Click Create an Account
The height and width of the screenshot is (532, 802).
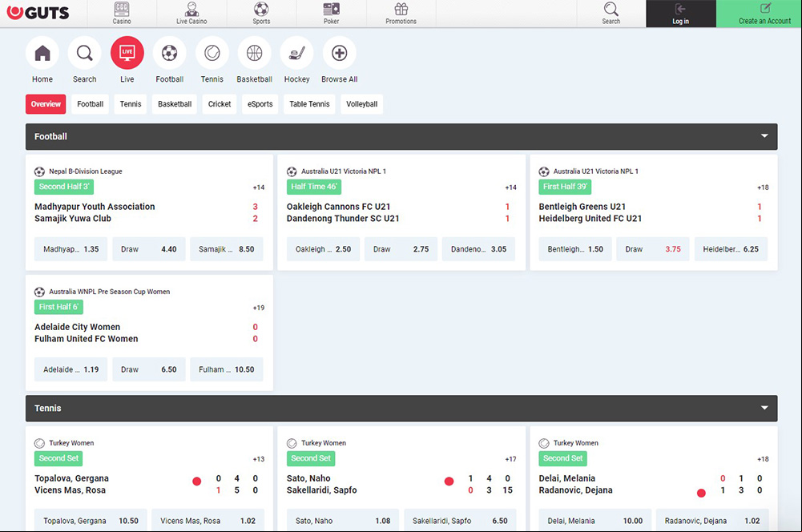tap(759, 14)
